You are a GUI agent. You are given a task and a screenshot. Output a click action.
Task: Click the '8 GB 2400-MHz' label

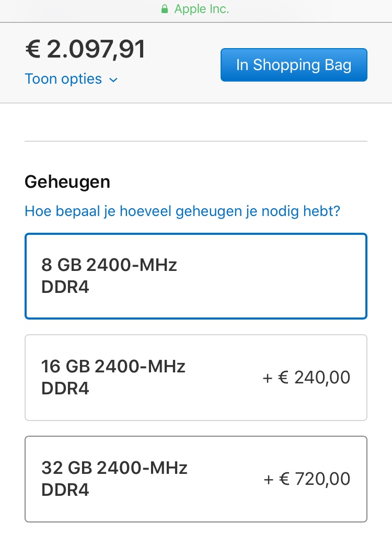point(109,265)
